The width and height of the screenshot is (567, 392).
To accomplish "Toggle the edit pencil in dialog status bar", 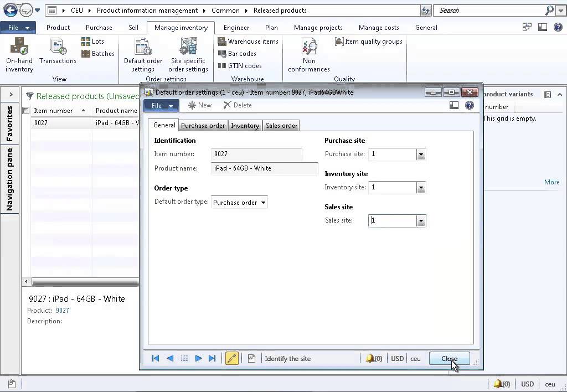I will (x=232, y=358).
